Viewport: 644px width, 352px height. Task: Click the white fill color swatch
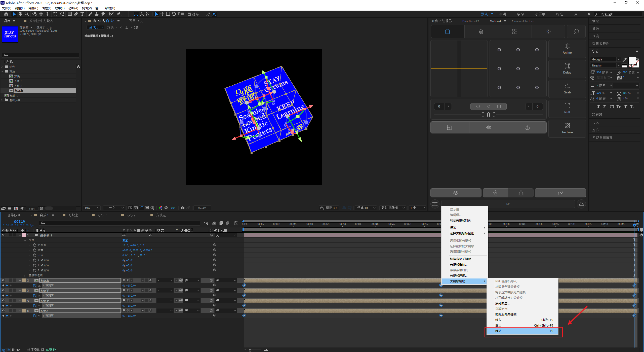[632, 60]
